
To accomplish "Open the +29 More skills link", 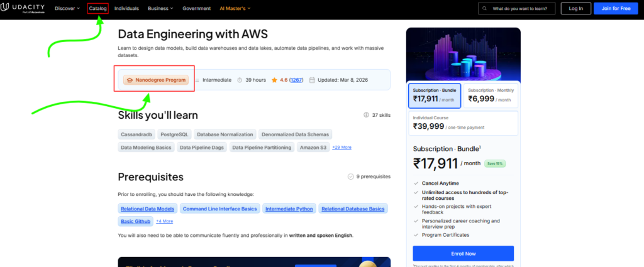I will pyautogui.click(x=341, y=147).
